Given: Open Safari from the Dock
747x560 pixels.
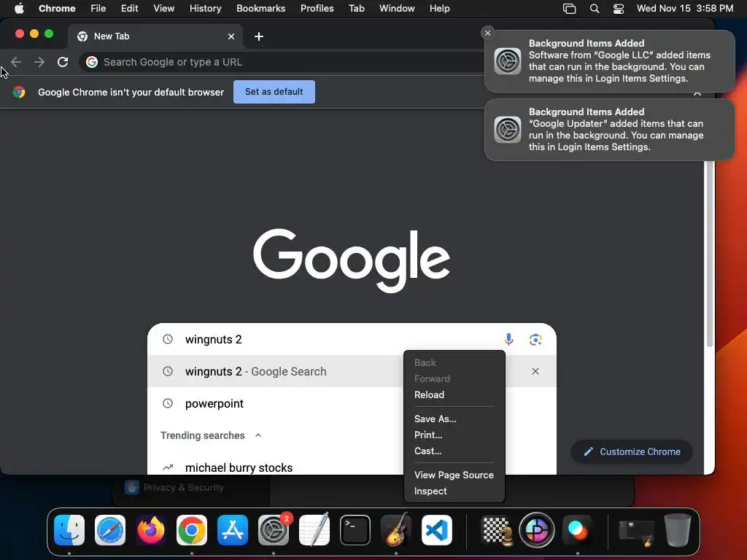Looking at the screenshot, I should [x=110, y=529].
